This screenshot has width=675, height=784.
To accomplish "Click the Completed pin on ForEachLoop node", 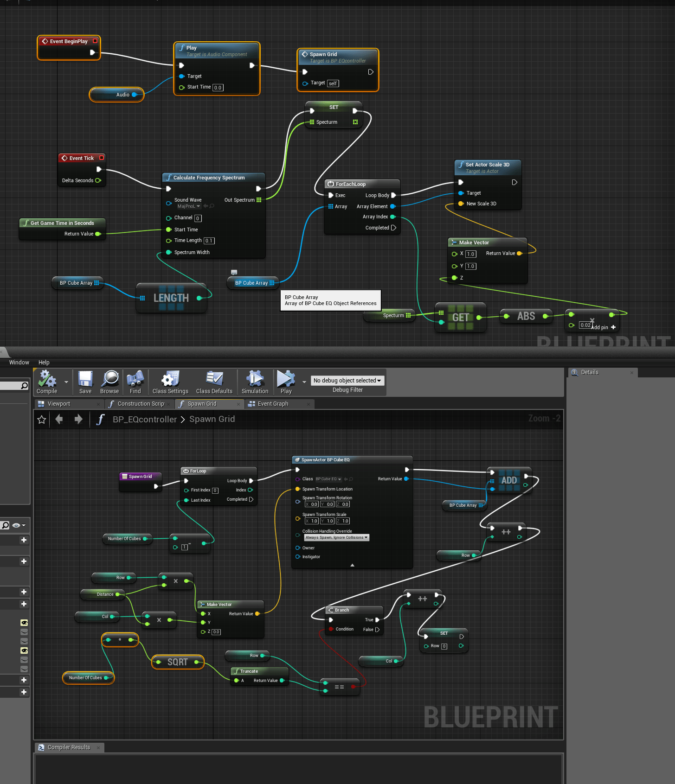I will 393,228.
